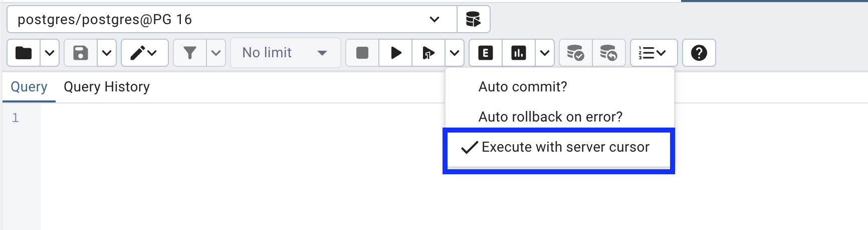Open the No limit rows dropdown
The height and width of the screenshot is (230, 868).
point(285,53)
